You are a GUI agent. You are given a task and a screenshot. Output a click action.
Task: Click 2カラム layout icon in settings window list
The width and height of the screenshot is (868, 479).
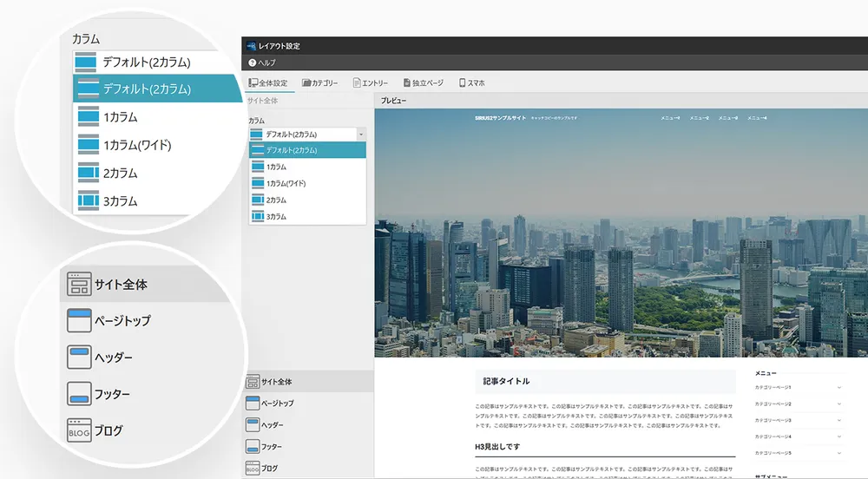pos(258,200)
